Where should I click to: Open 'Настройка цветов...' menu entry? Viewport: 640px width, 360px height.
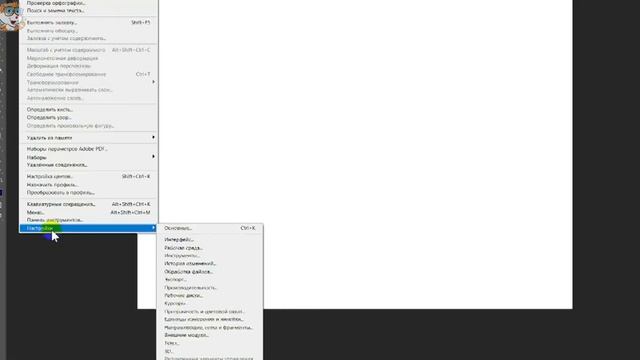[88, 177]
